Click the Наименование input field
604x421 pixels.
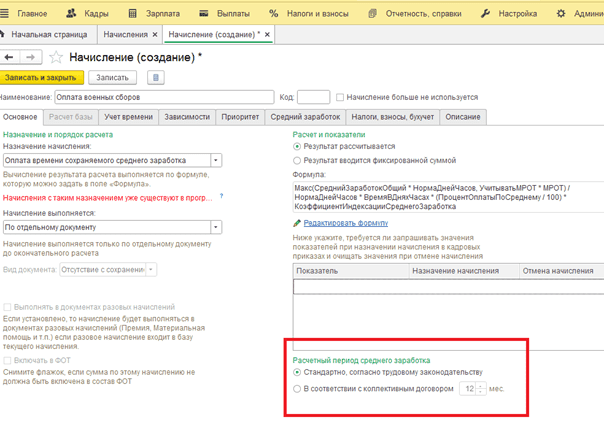(x=164, y=97)
